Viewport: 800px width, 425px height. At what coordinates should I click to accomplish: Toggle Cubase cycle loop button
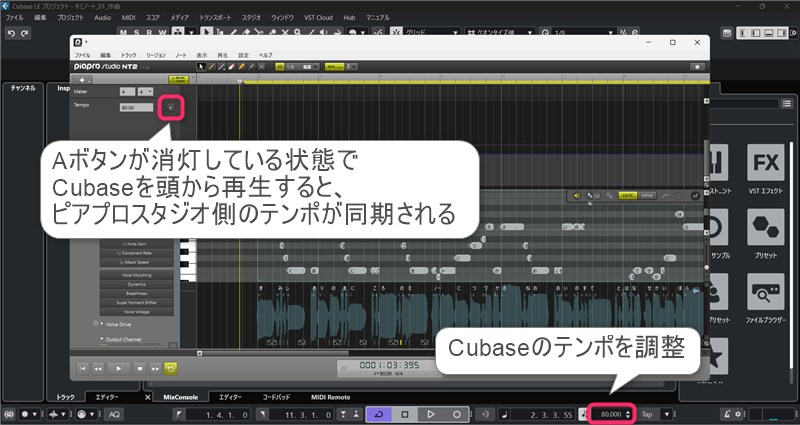pyautogui.click(x=379, y=414)
